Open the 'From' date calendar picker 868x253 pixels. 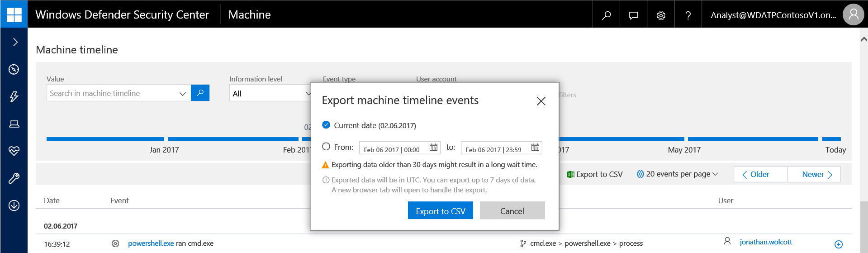pos(433,148)
